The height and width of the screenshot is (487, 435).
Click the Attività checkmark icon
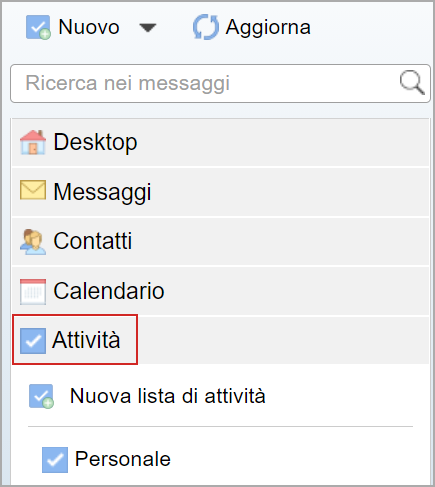pos(33,341)
